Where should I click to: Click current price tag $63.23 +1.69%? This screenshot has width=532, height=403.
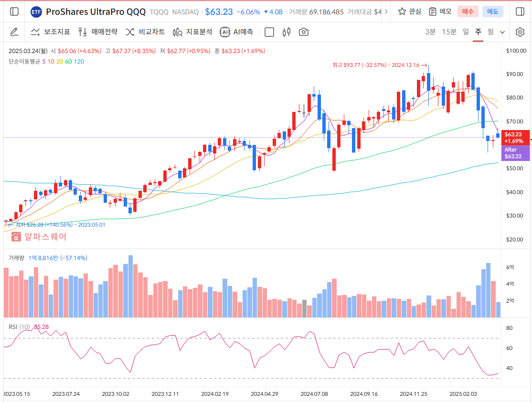pos(515,138)
